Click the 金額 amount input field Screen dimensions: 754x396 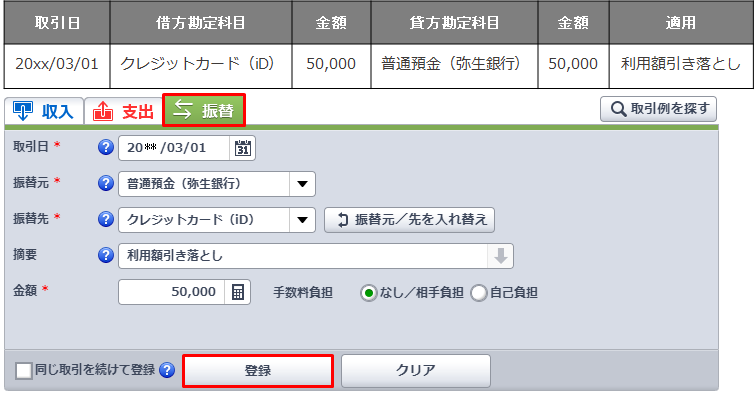click(172, 292)
